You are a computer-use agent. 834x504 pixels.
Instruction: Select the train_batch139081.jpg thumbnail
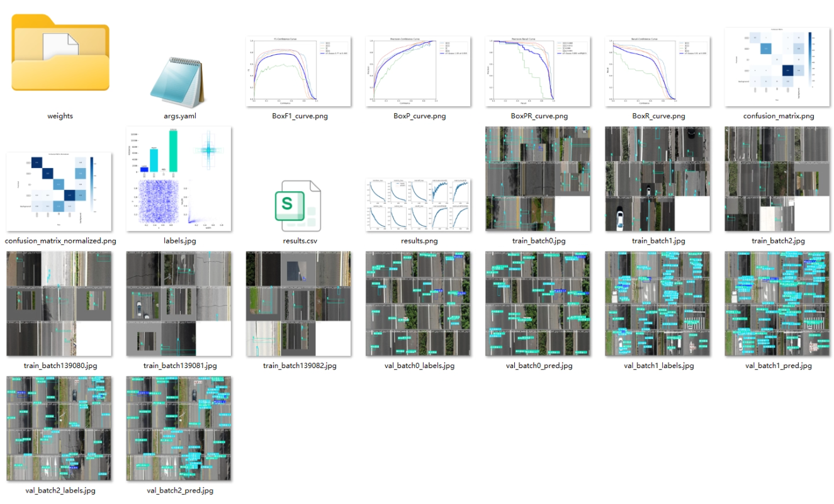tap(179, 304)
